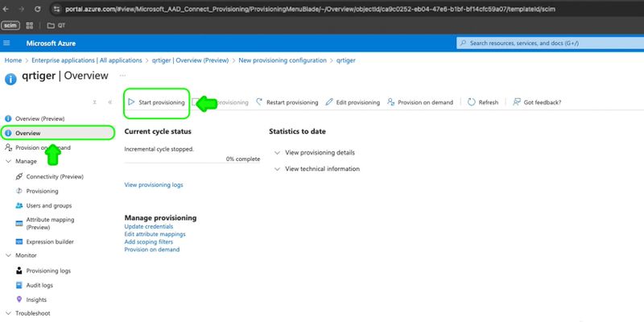Click Start provisioning label
Image resolution: width=644 pixels, height=322 pixels.
coord(162,102)
